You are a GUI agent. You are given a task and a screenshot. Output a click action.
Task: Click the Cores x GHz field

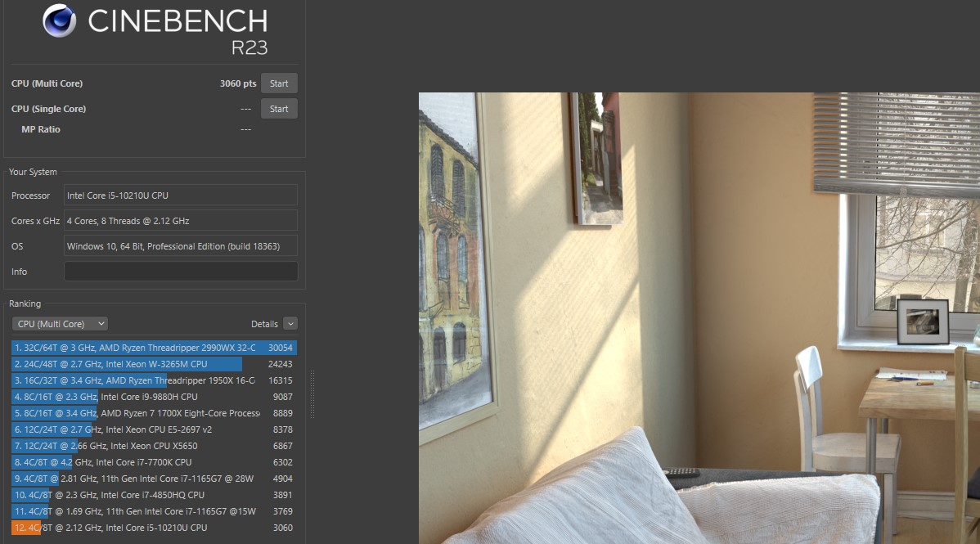[x=181, y=221]
